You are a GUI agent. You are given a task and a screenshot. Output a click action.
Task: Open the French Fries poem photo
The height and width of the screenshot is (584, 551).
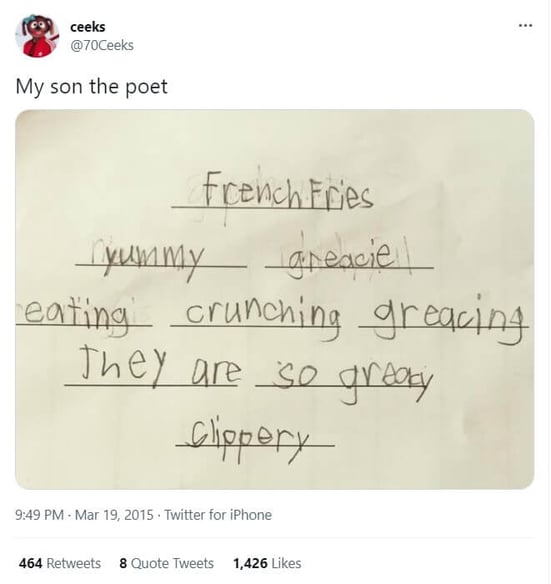click(x=275, y=299)
